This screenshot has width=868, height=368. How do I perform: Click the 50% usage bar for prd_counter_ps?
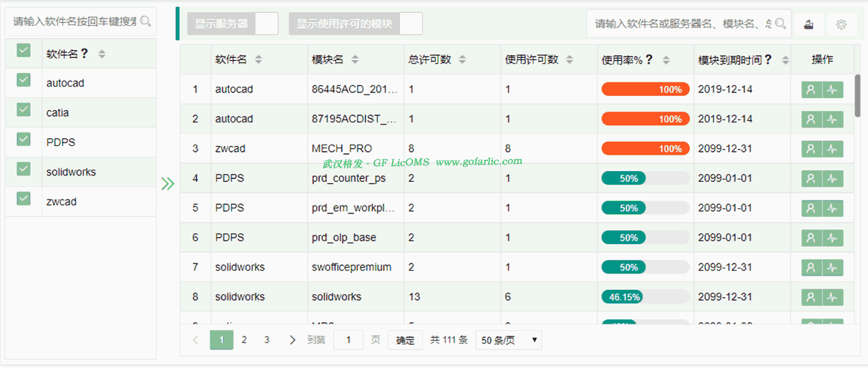(x=645, y=178)
